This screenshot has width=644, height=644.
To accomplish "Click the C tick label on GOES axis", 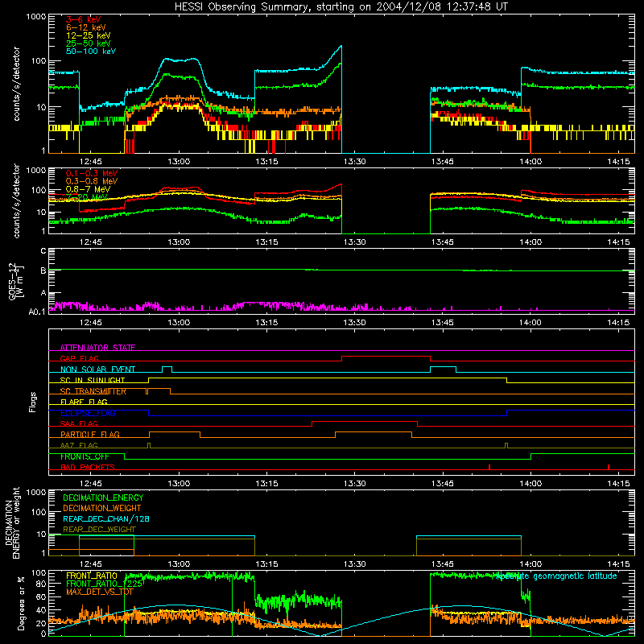I will (x=43, y=251).
